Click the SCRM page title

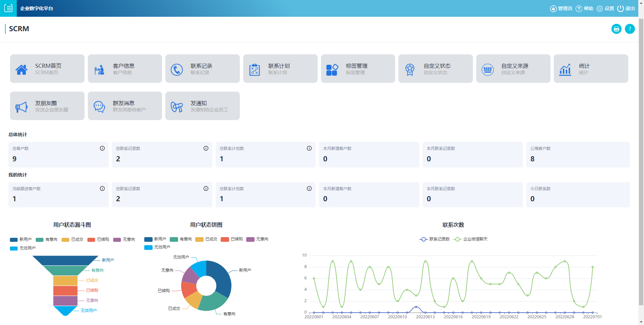click(19, 29)
